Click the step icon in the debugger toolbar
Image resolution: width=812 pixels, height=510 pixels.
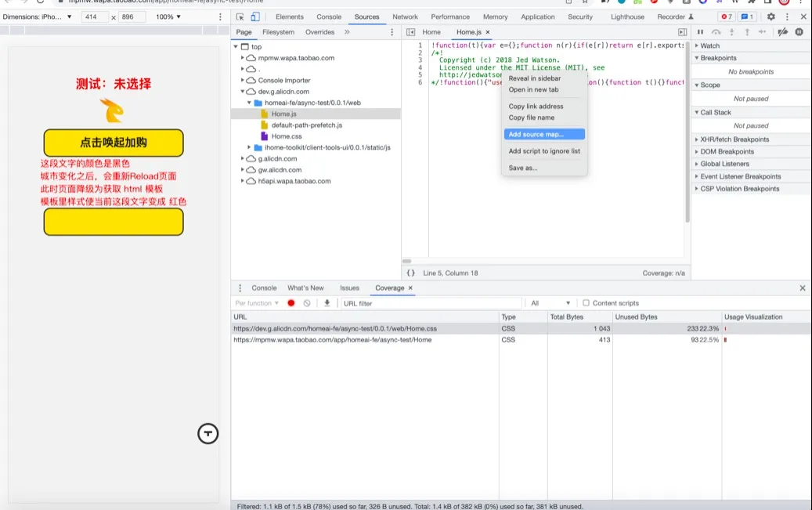pos(763,32)
